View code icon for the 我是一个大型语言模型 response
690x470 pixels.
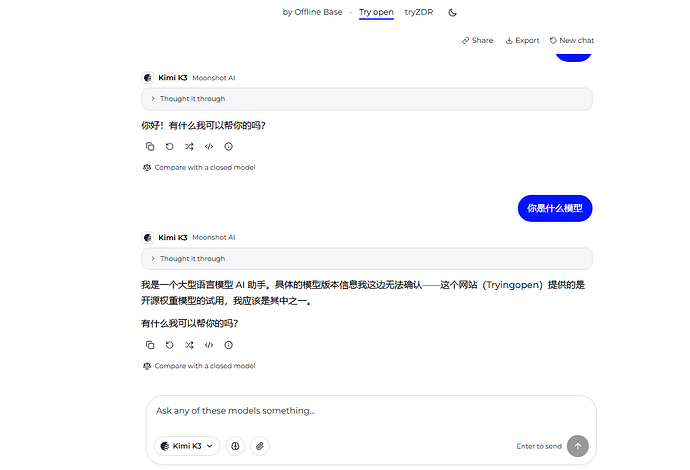(209, 345)
